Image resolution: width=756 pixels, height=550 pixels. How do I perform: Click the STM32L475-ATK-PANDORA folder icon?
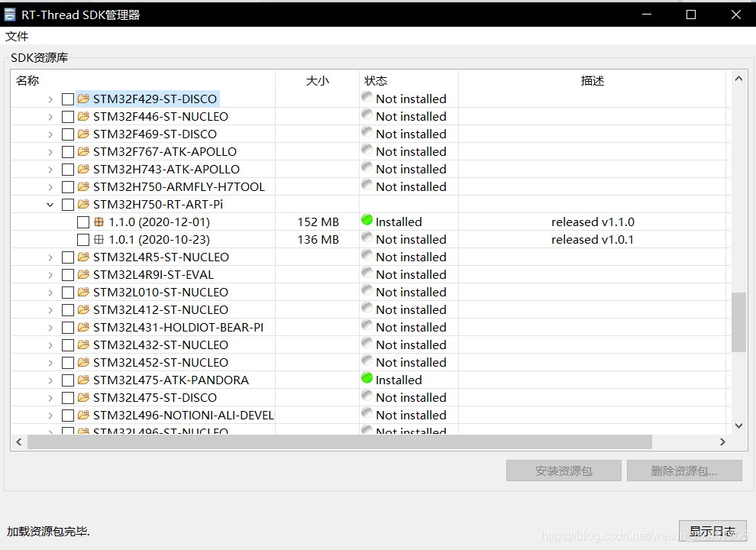tap(83, 380)
